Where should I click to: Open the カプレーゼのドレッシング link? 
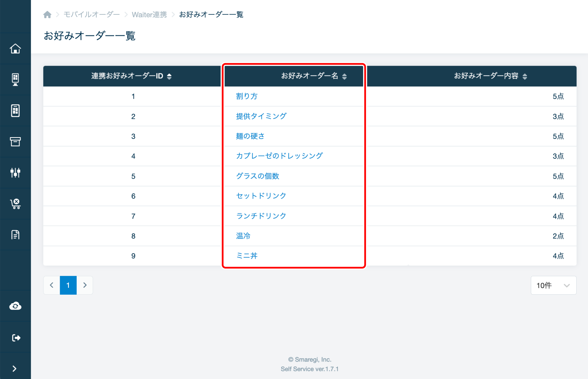coord(279,156)
